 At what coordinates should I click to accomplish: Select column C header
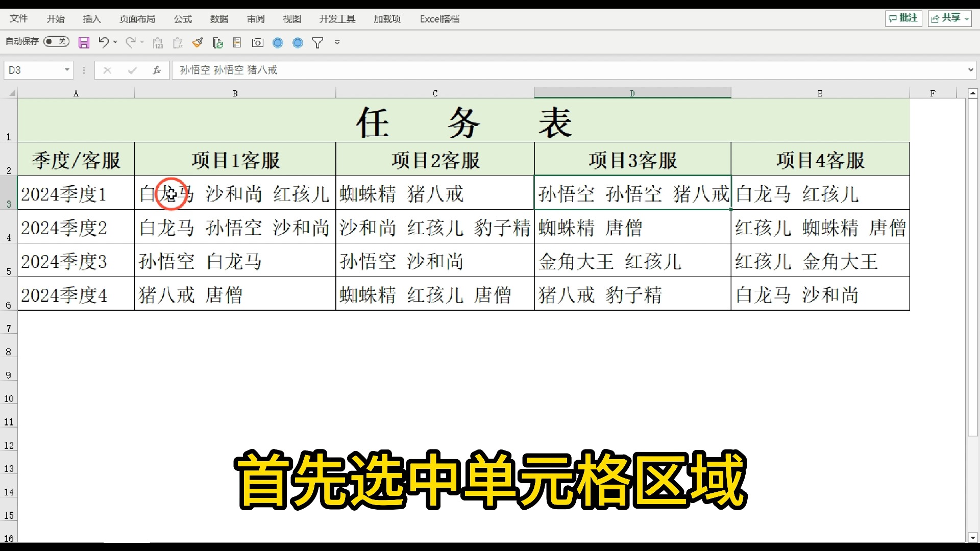435,93
